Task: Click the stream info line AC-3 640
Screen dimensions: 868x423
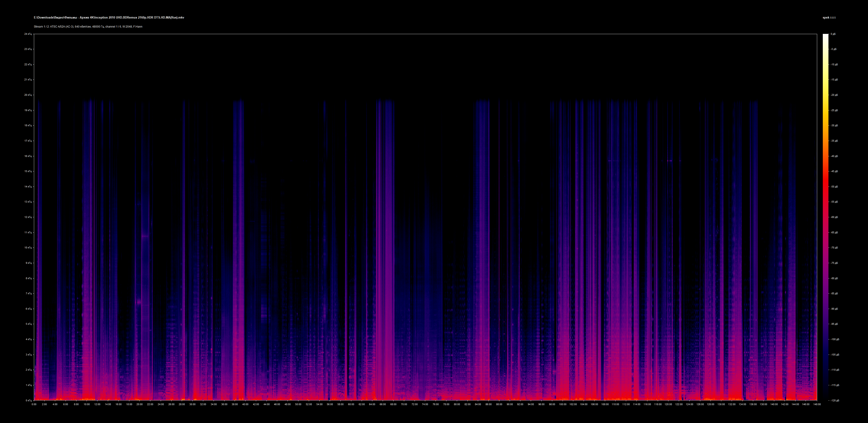Action: click(x=88, y=27)
